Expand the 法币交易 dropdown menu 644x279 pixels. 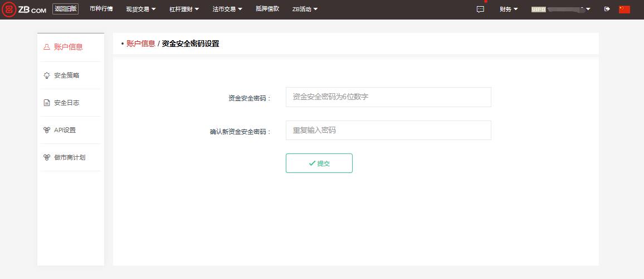(227, 9)
